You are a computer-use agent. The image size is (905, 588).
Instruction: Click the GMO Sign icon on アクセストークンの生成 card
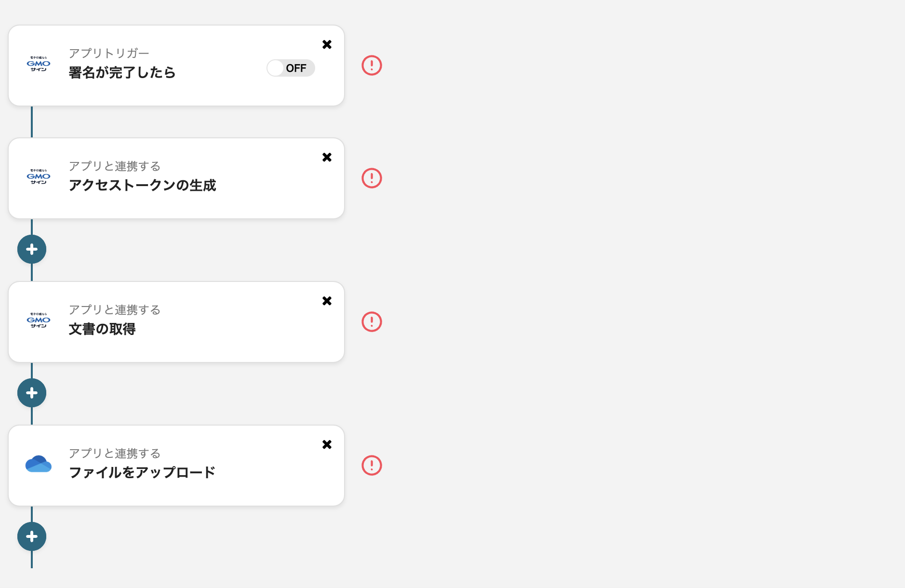(38, 176)
